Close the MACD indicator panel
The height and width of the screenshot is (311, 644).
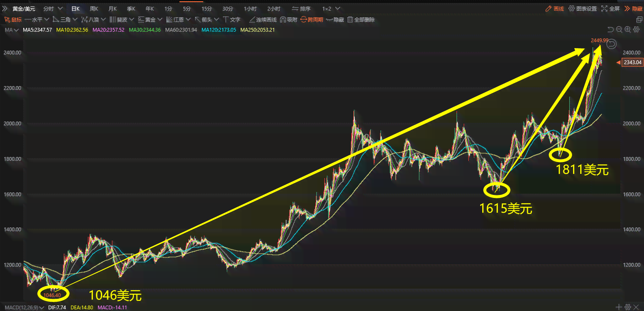[637, 307]
